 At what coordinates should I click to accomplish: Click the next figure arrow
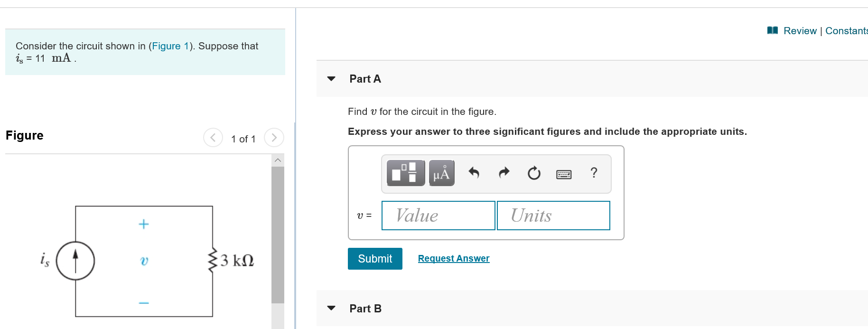click(274, 138)
